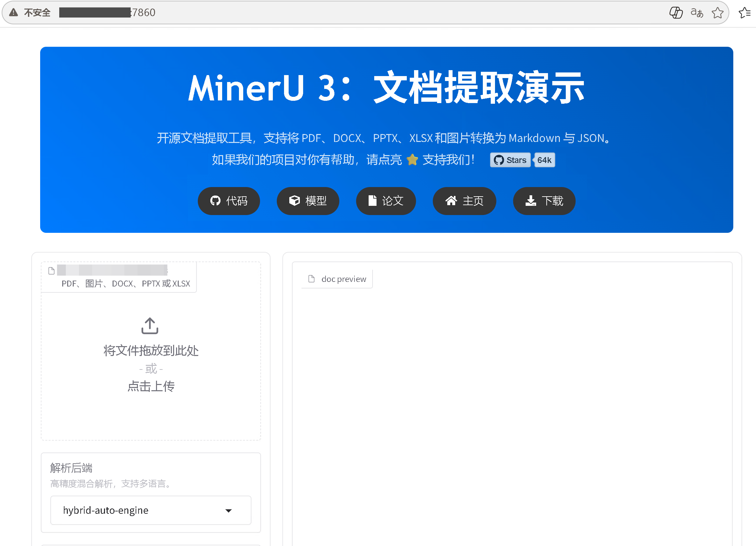Open the 论文 paper button
Viewport: 756px width, 546px height.
point(386,201)
